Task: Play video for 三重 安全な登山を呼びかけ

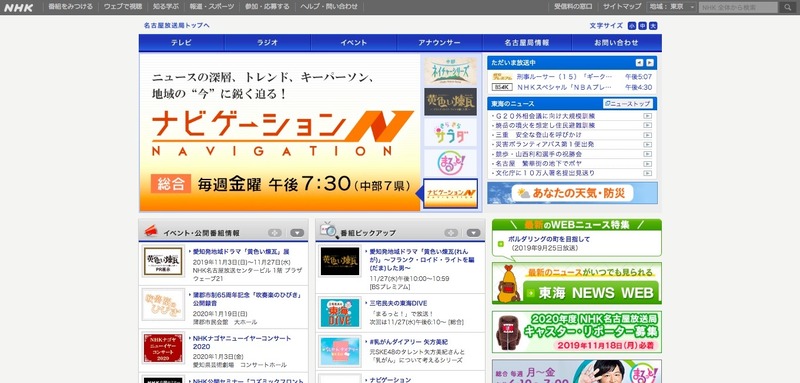Action: click(647, 135)
